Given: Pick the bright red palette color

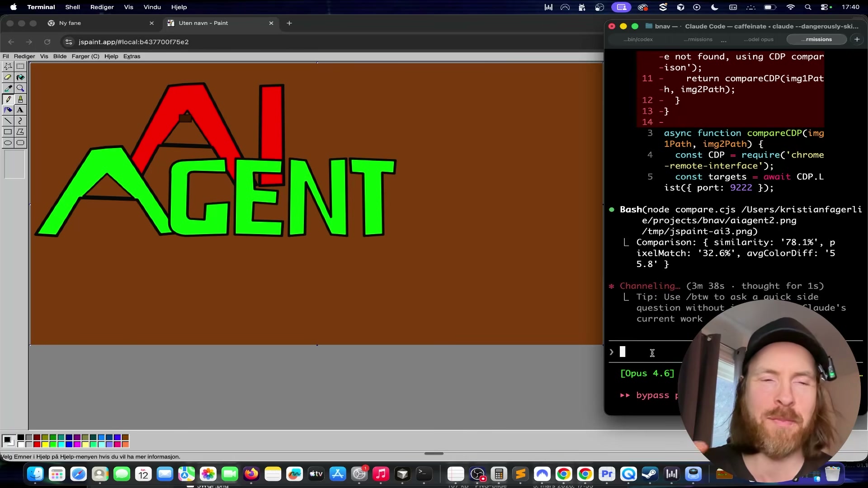Looking at the screenshot, I should [37, 444].
